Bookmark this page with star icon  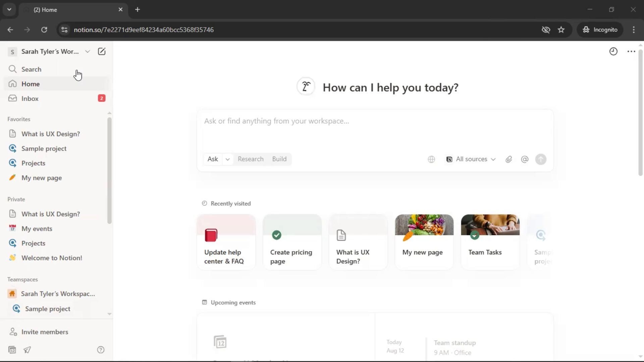click(x=561, y=29)
